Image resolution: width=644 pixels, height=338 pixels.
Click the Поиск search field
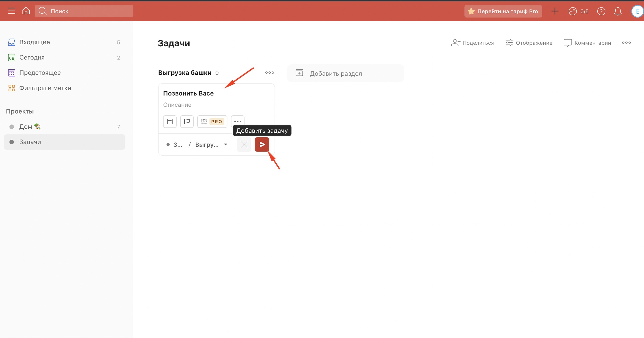point(84,11)
